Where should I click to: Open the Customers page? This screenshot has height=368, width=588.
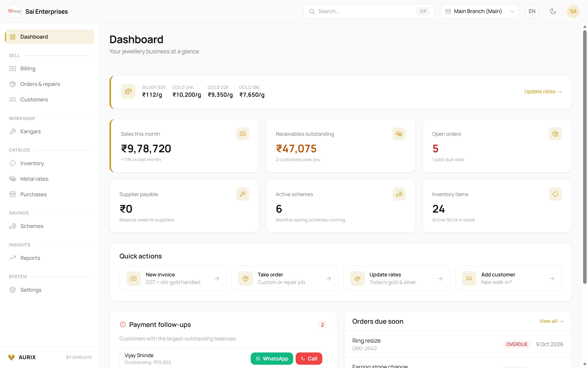coord(50,100)
